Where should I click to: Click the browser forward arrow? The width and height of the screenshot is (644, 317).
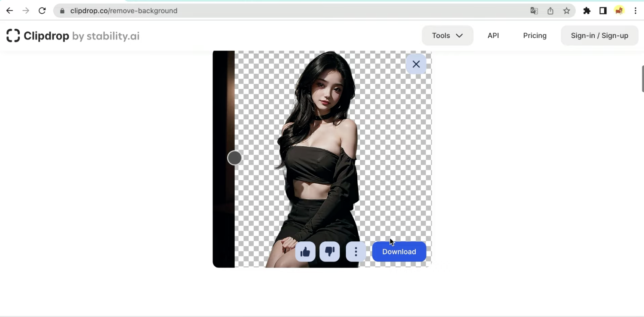tap(26, 11)
